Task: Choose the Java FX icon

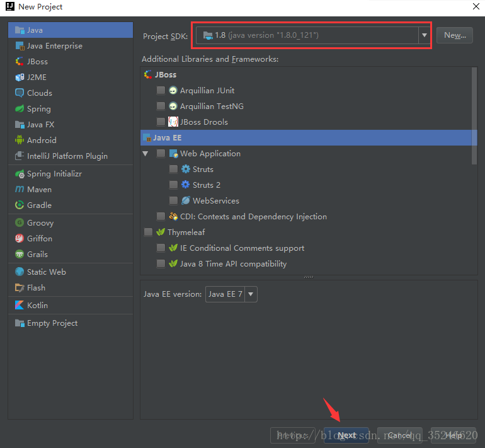Action: (20, 124)
